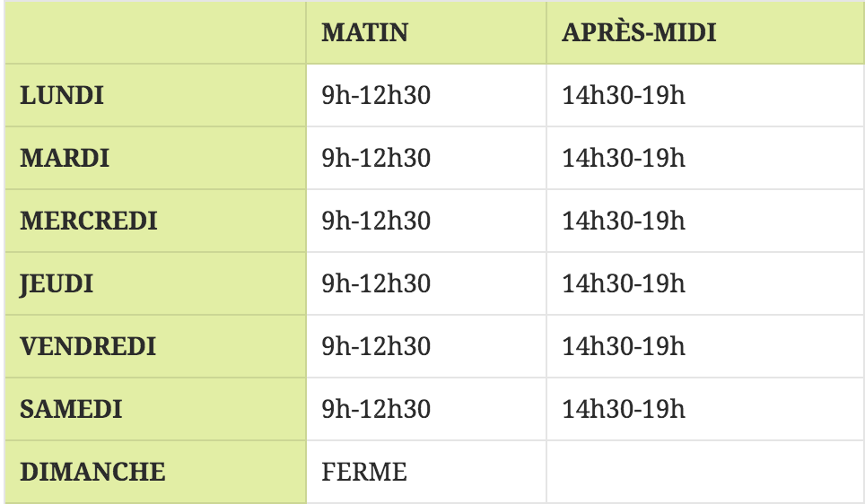Select Mardi morning hours cell
865x504 pixels.
click(x=376, y=158)
